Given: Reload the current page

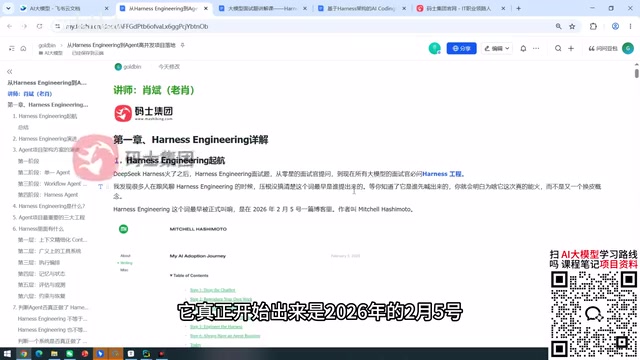Looking at the screenshot, I should coord(40,26).
